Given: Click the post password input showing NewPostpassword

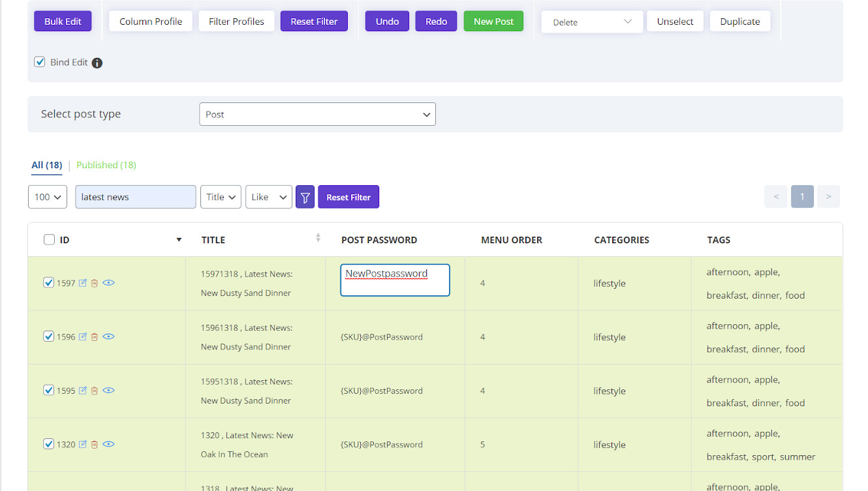Looking at the screenshot, I should pyautogui.click(x=394, y=280).
